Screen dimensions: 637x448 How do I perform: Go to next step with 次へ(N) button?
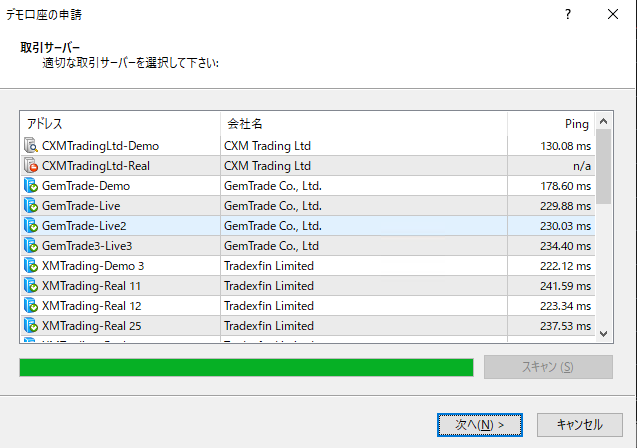[480, 425]
